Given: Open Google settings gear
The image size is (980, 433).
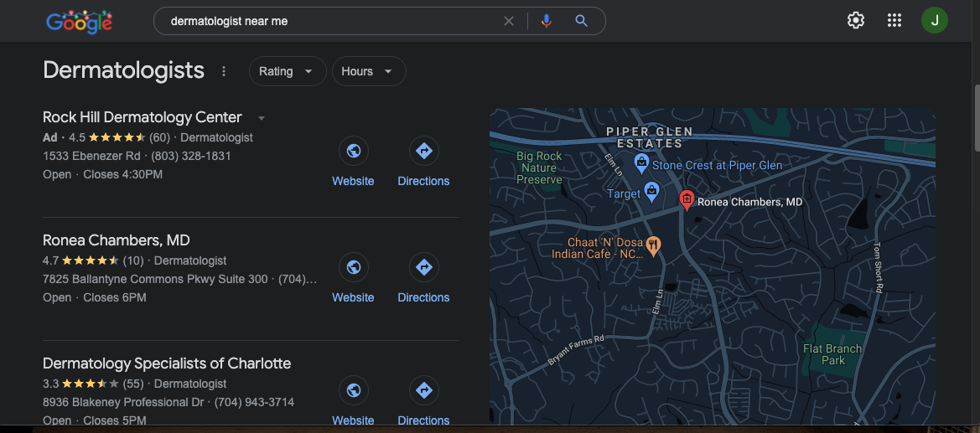Looking at the screenshot, I should point(856,21).
